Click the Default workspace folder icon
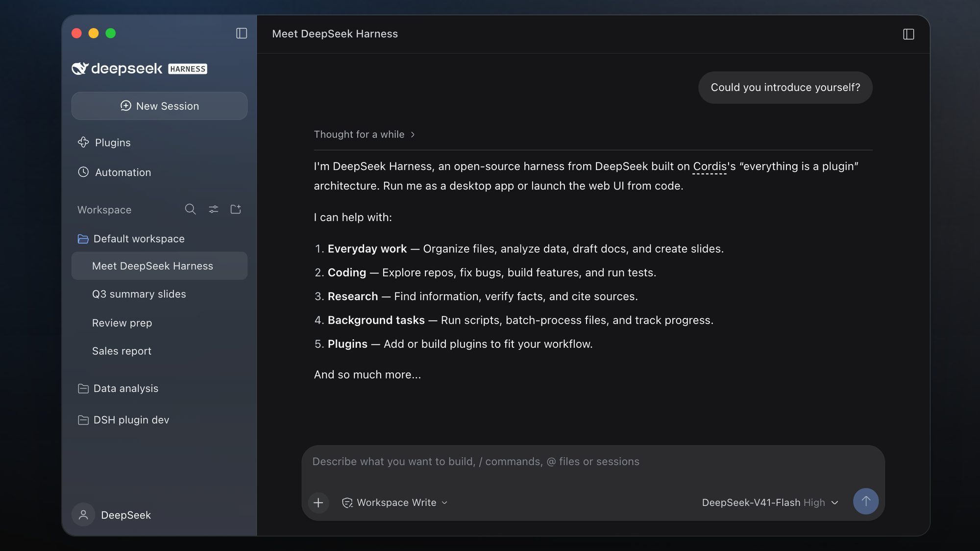 coord(83,239)
